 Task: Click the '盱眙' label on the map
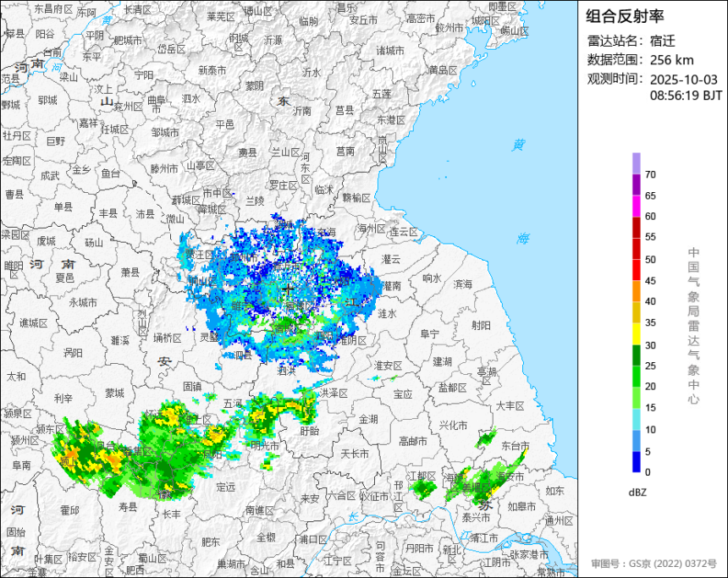[310, 431]
